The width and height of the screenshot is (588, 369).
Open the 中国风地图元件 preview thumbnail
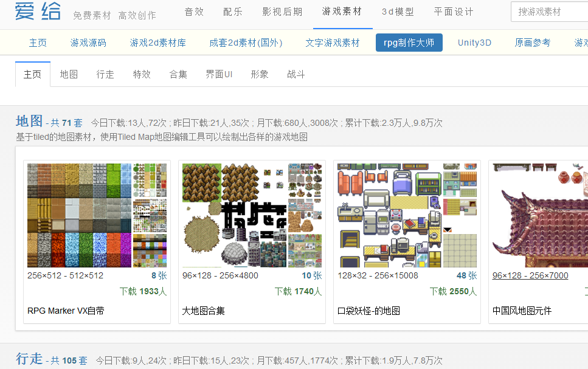pos(540,215)
